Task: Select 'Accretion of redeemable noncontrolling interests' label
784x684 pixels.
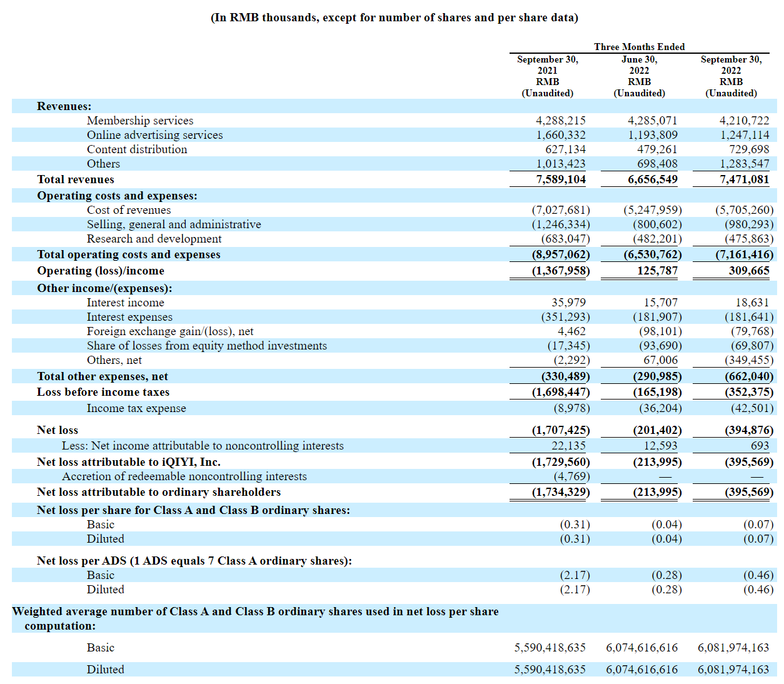Action: point(184,476)
